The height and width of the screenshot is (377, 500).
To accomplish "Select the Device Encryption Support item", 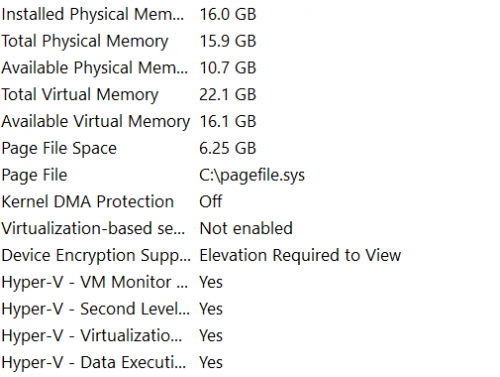I will 250,256.
